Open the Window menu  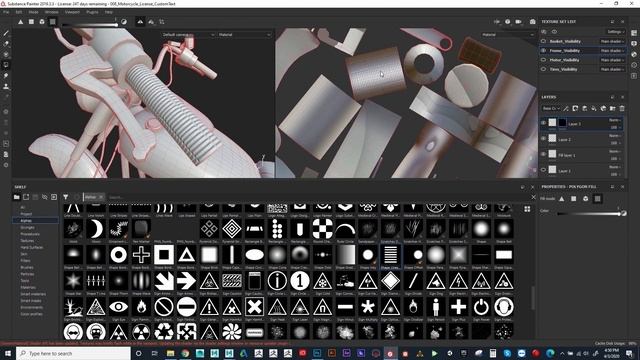click(x=51, y=12)
